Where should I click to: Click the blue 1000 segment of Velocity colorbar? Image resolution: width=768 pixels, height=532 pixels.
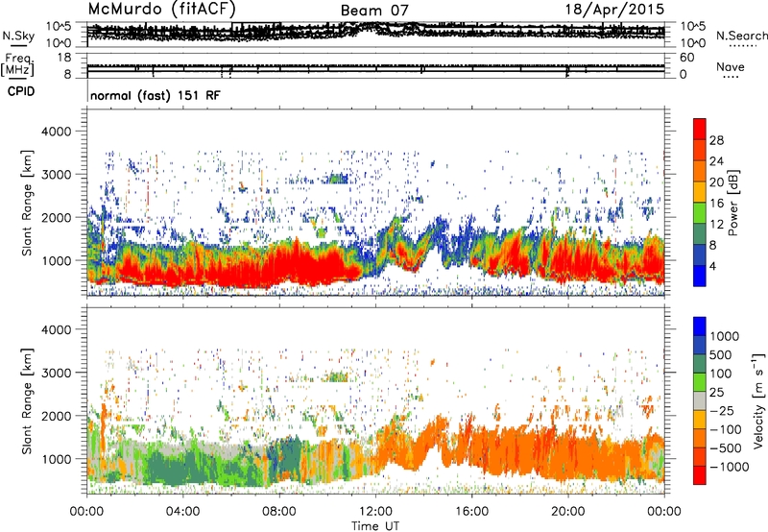tap(700, 326)
